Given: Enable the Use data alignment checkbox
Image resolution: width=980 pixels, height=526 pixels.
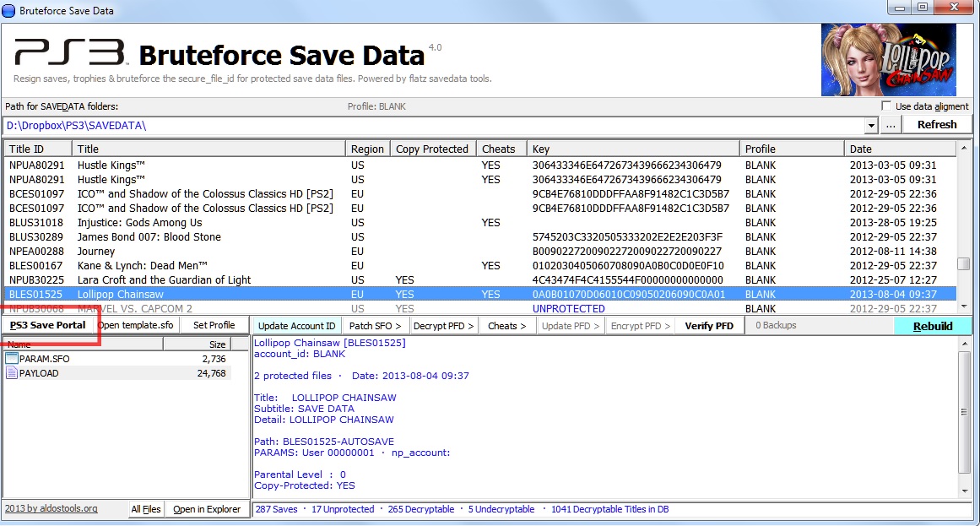Looking at the screenshot, I should coord(886,106).
